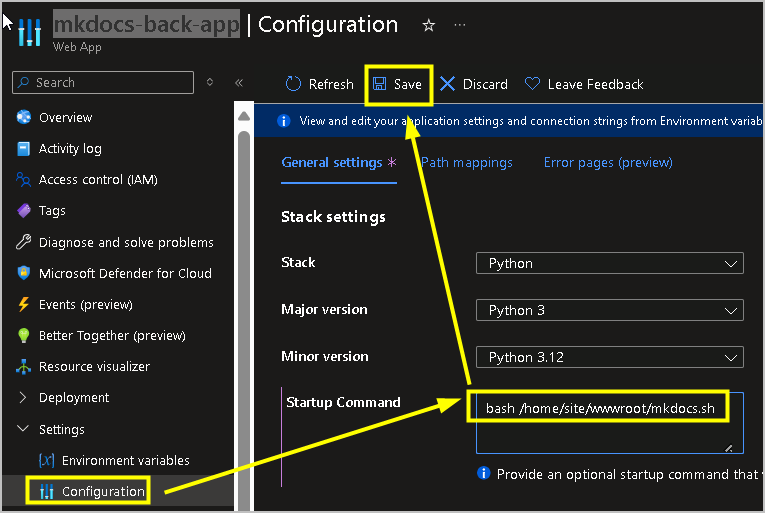Switch to the Path mappings tab
Image resolution: width=765 pixels, height=513 pixels.
[467, 163]
